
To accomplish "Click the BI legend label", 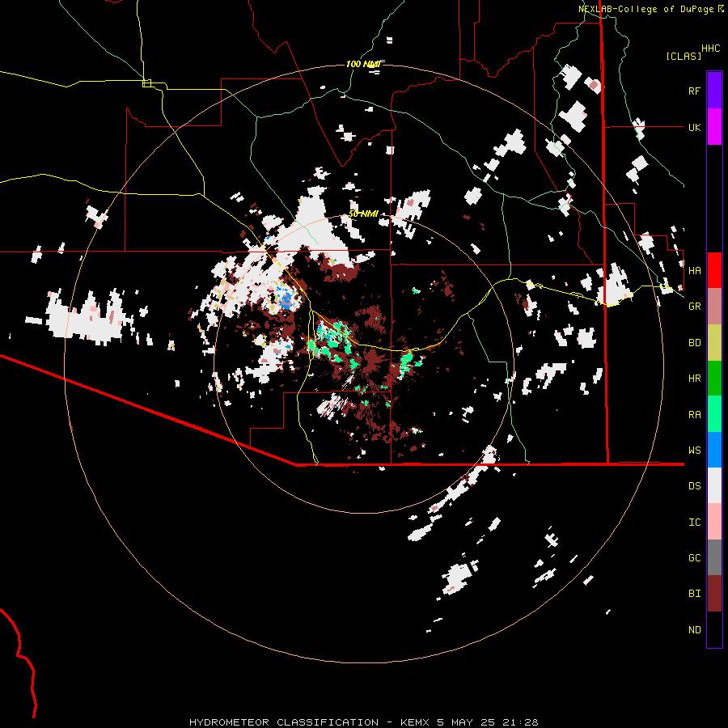I will point(694,594).
